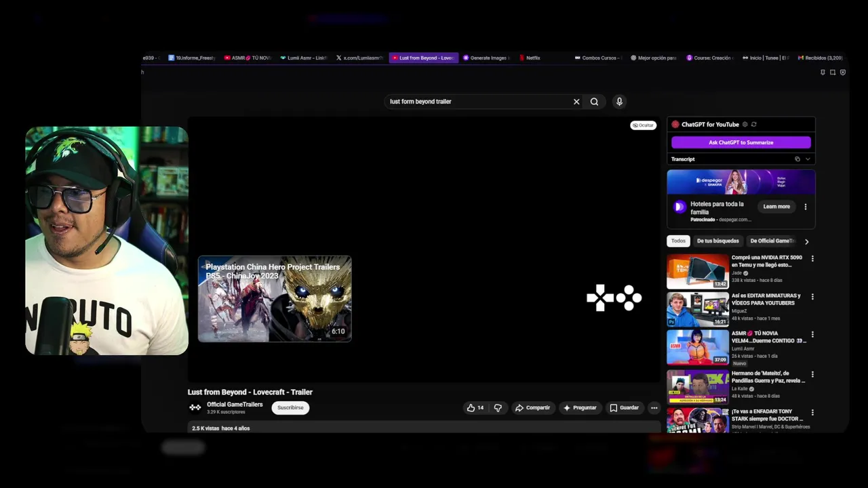
Task: Switch to the Generate Images tab
Action: (x=487, y=58)
